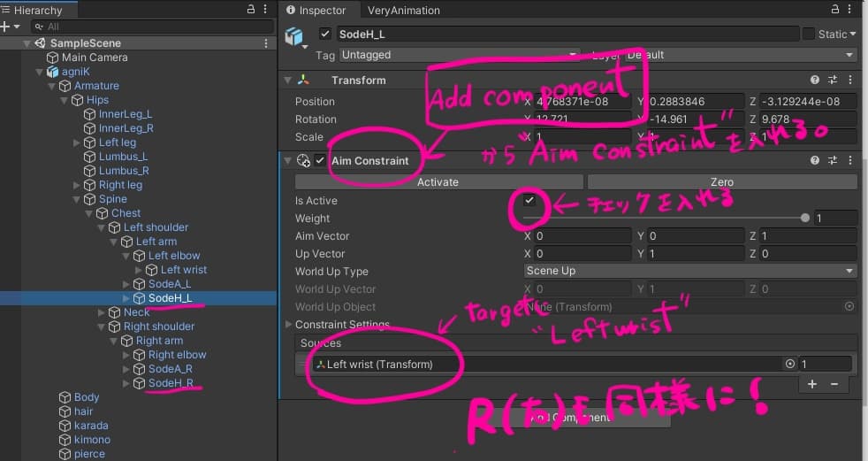Viewport: 868px width, 461px height.
Task: Open Aim Constraint component kebab menu
Action: click(x=850, y=161)
